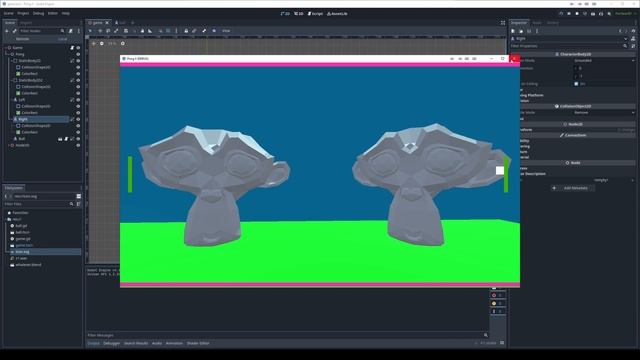Instantiate a child scene via link icon
640x360 pixels.
[14, 31]
